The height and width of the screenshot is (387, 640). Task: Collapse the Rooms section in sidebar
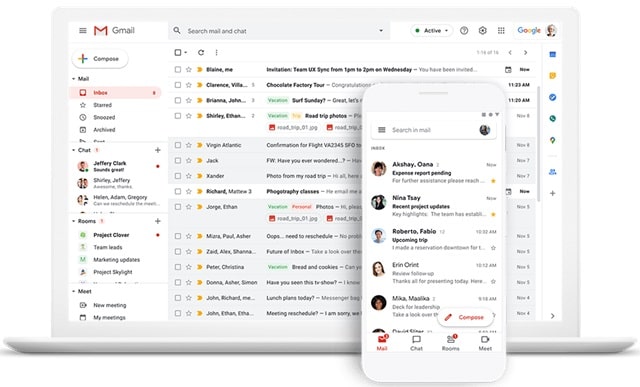coord(73,221)
